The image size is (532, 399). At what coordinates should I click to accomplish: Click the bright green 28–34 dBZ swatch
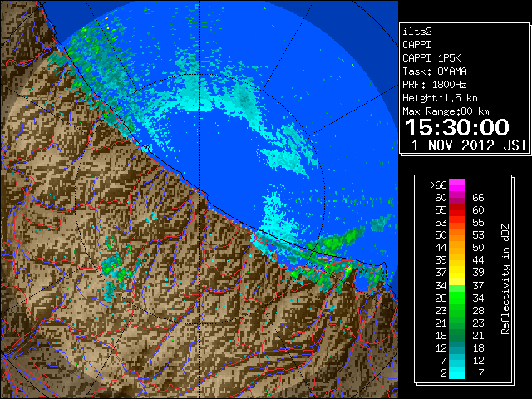(x=457, y=298)
